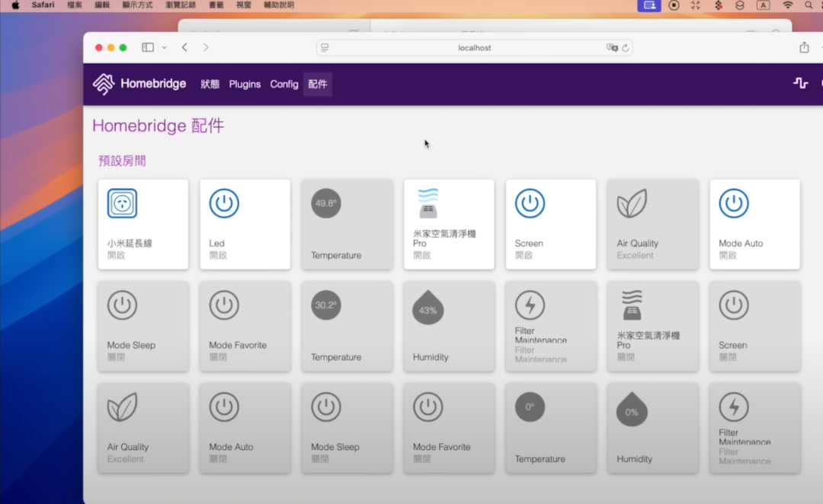This screenshot has width=823, height=504.
Task: Open the 瀏覽記錄 menu
Action: pyautogui.click(x=181, y=5)
